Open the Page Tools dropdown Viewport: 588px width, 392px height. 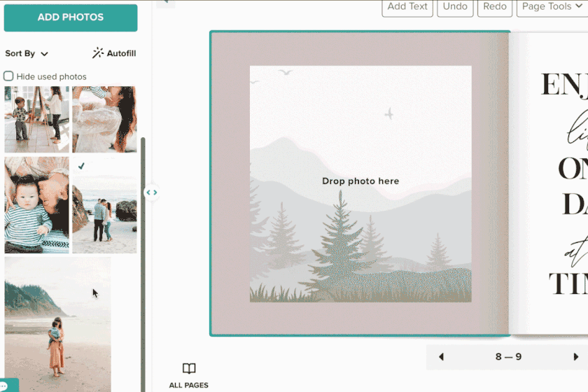(552, 7)
